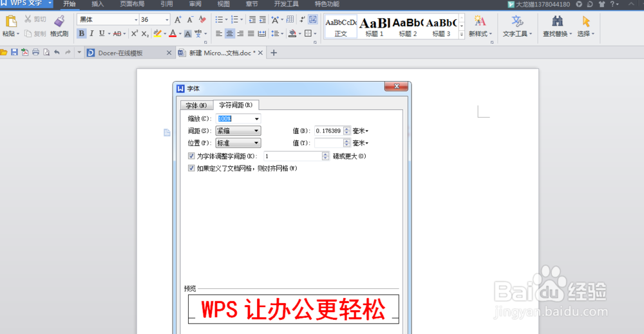
Task: Switch to the 视图 (View) tab
Action: (x=223, y=4)
